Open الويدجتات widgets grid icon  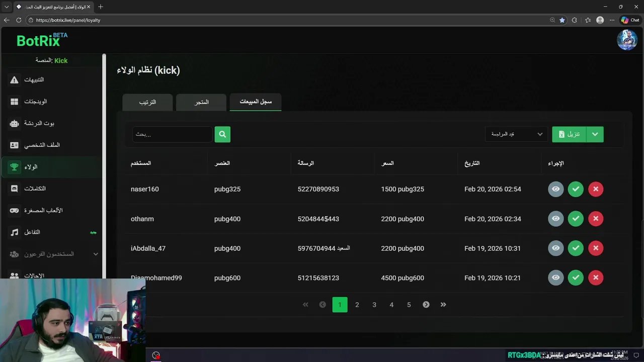click(14, 102)
